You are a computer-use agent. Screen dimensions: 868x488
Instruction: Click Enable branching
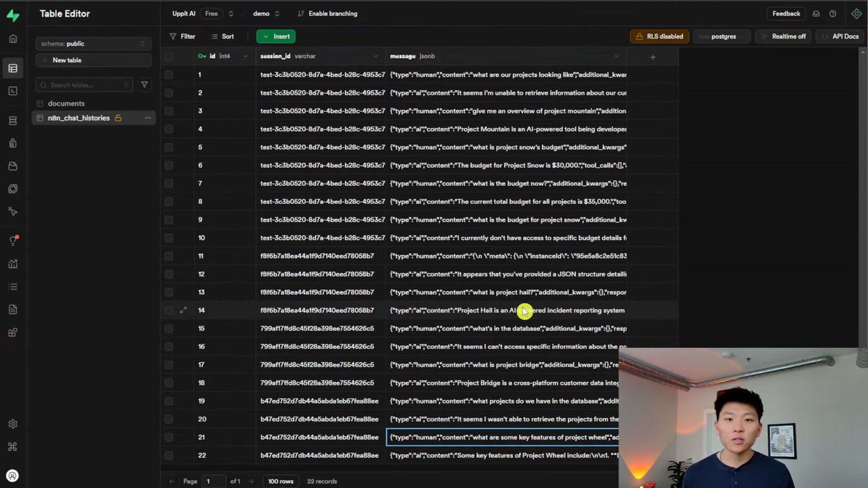pyautogui.click(x=327, y=14)
